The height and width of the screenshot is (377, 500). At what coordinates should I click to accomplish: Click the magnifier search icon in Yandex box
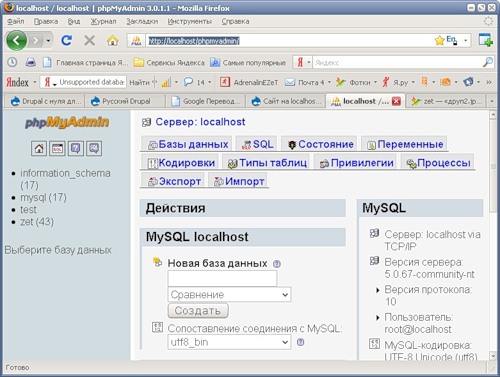tap(488, 62)
